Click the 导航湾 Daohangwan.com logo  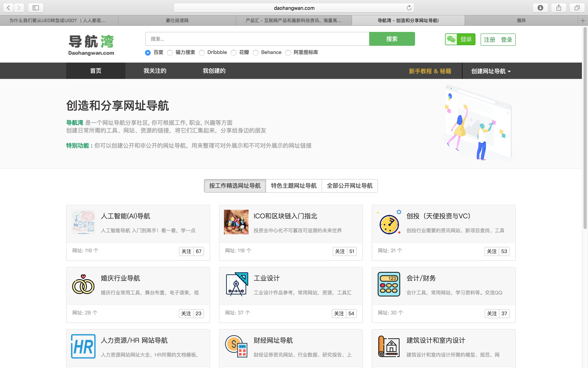(x=91, y=45)
